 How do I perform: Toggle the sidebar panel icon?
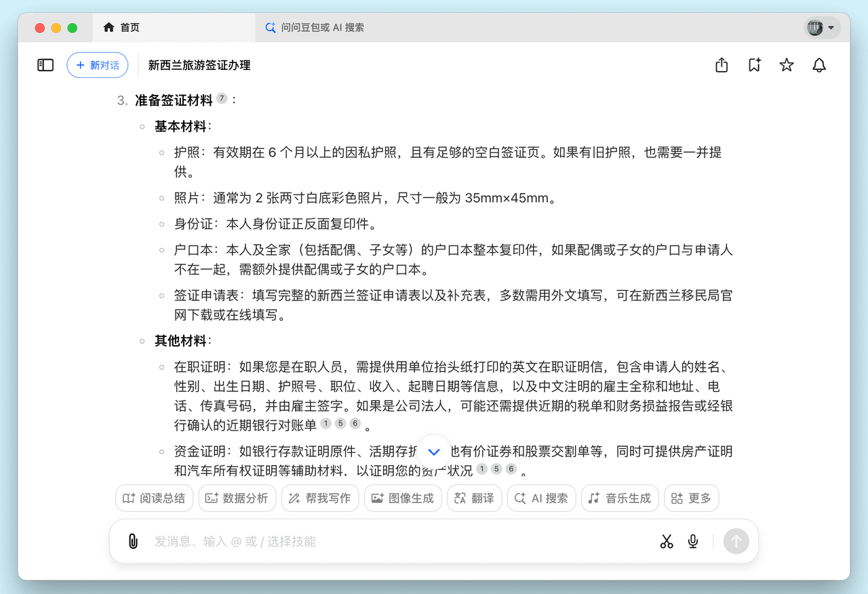click(45, 65)
